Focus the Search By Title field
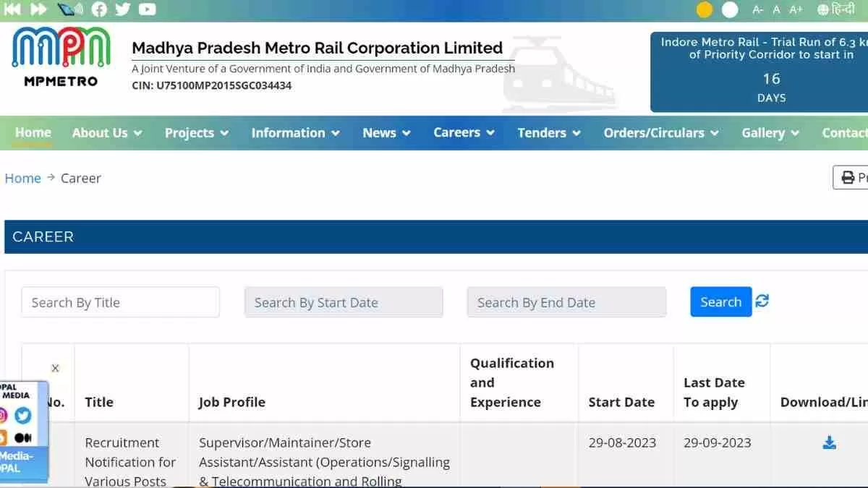868x488 pixels. click(121, 302)
